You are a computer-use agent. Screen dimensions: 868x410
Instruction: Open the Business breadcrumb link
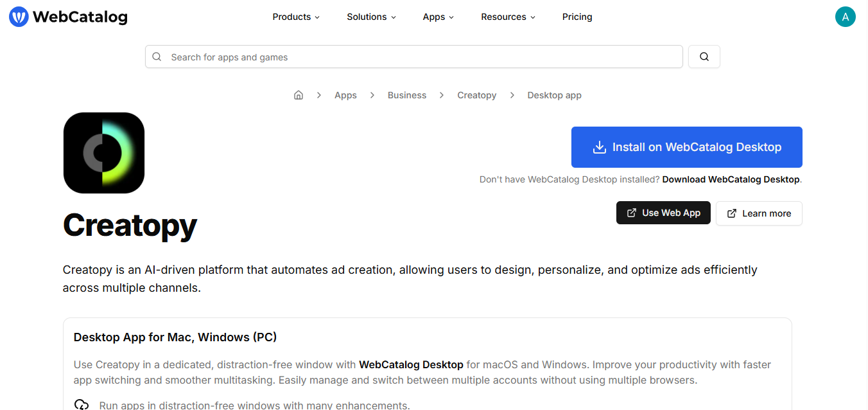pos(407,95)
